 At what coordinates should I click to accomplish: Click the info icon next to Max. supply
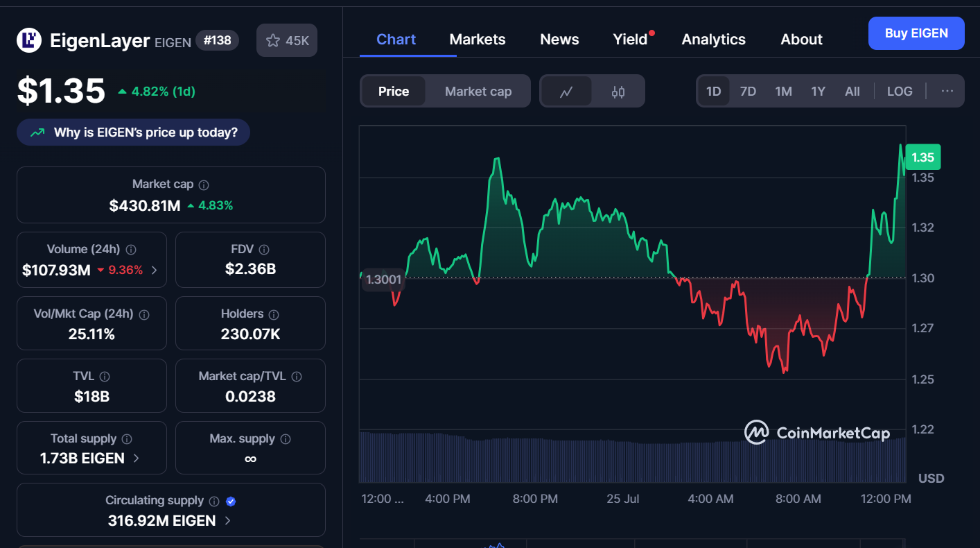286,439
